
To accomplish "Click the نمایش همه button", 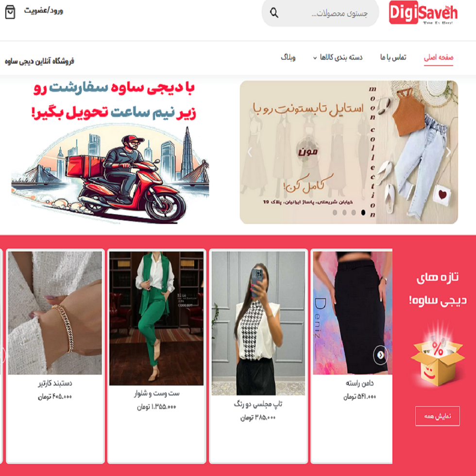I will [438, 416].
